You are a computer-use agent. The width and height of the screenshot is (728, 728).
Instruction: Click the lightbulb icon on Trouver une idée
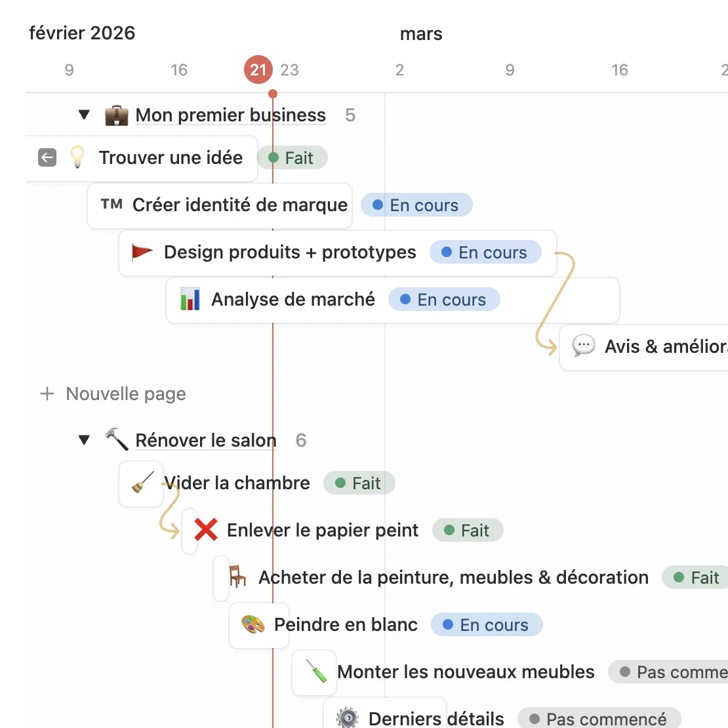pos(77,157)
